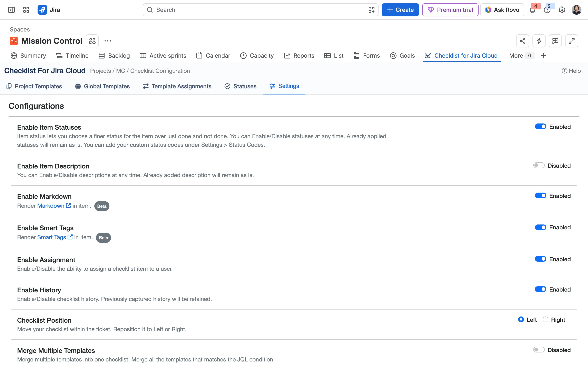The image size is (588, 368).
Task: Click the Spaces breadcrumb
Action: coord(20,29)
